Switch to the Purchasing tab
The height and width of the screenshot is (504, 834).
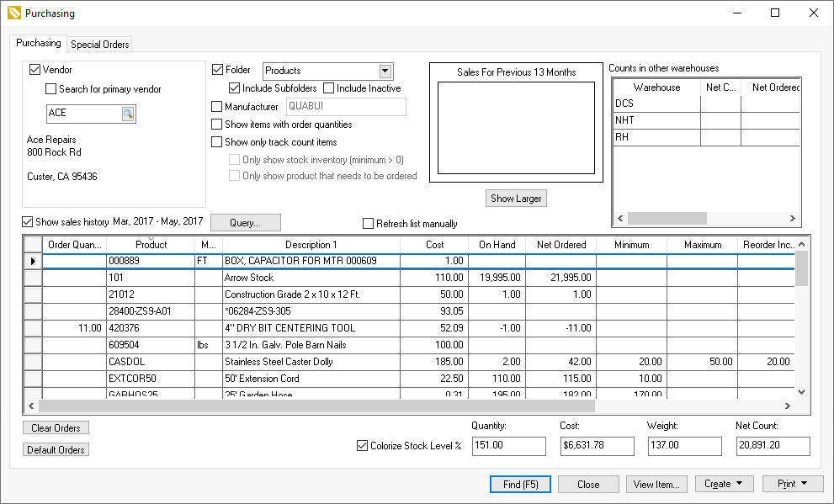pyautogui.click(x=39, y=43)
